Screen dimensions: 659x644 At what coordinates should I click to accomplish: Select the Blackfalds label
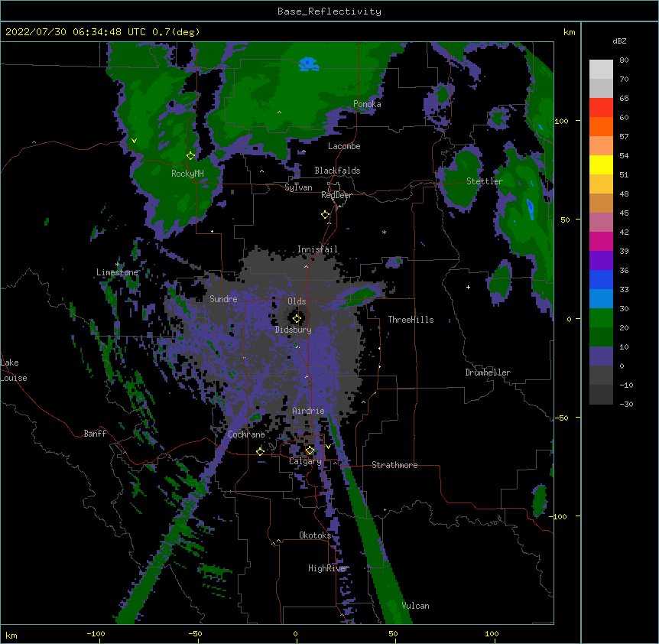pos(337,171)
